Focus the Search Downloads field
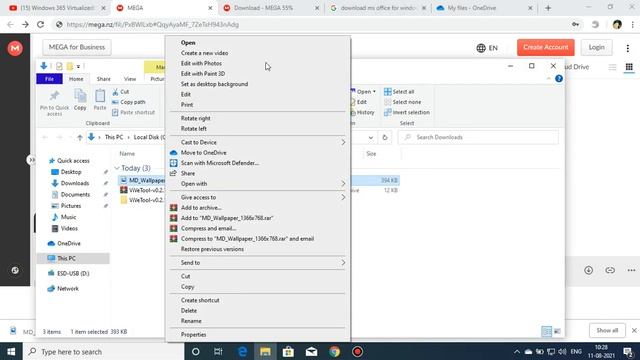The height and width of the screenshot is (360, 640). (478, 138)
